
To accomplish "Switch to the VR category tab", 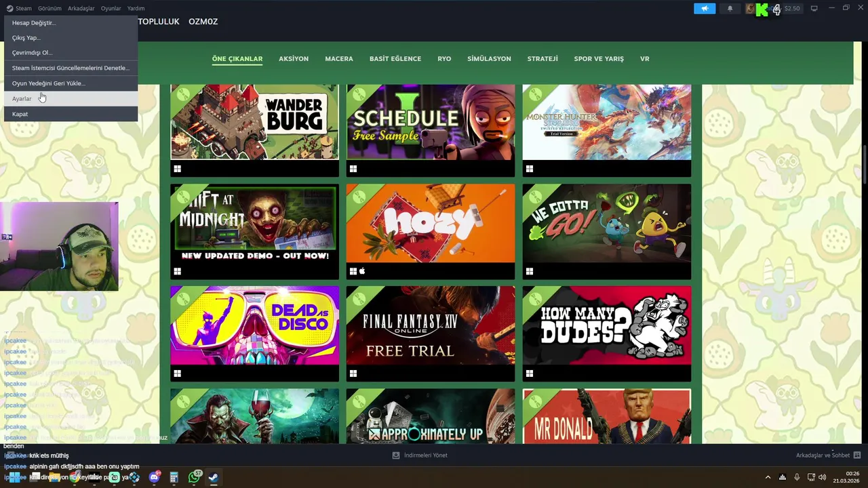I will coord(645,59).
